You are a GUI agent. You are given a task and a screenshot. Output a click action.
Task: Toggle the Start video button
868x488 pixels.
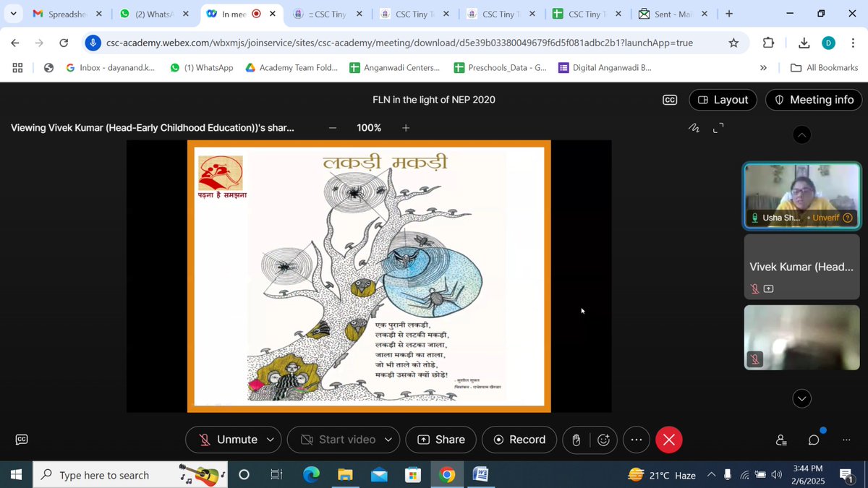pos(339,440)
